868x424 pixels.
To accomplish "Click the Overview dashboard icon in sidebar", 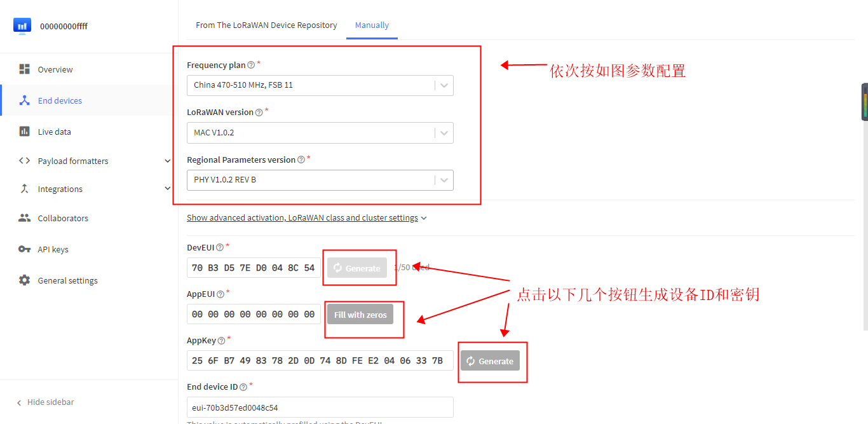I will 25,69.
